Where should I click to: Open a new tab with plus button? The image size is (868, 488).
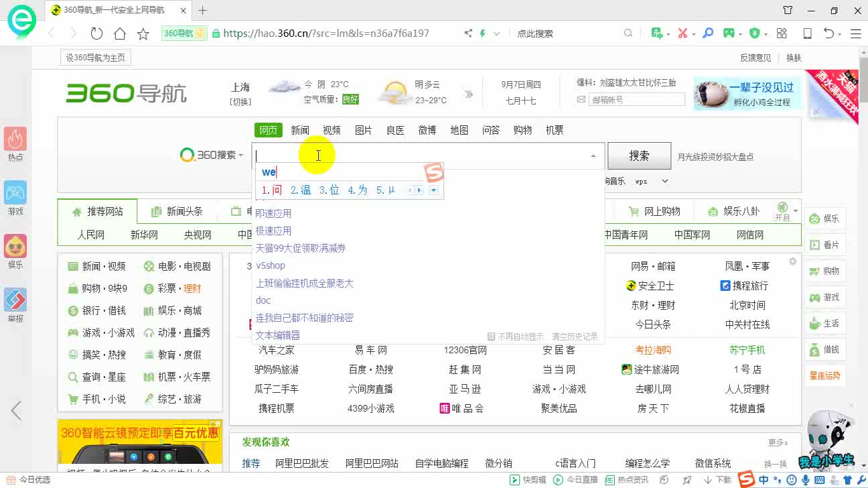click(x=202, y=10)
